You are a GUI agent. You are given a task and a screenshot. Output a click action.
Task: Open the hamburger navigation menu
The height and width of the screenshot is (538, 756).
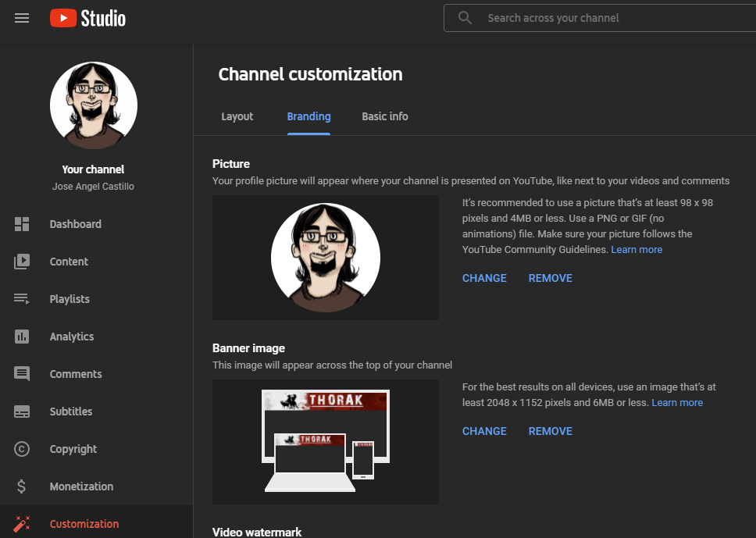pos(22,18)
